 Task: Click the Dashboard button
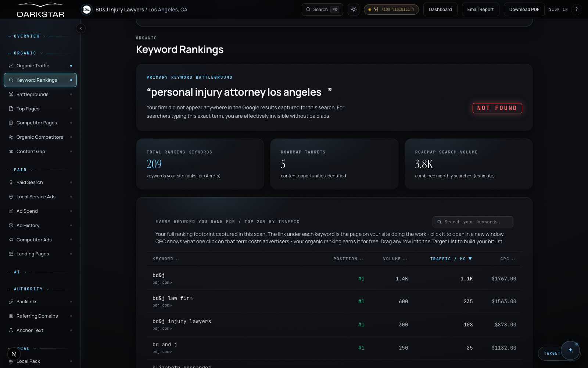coord(440,10)
